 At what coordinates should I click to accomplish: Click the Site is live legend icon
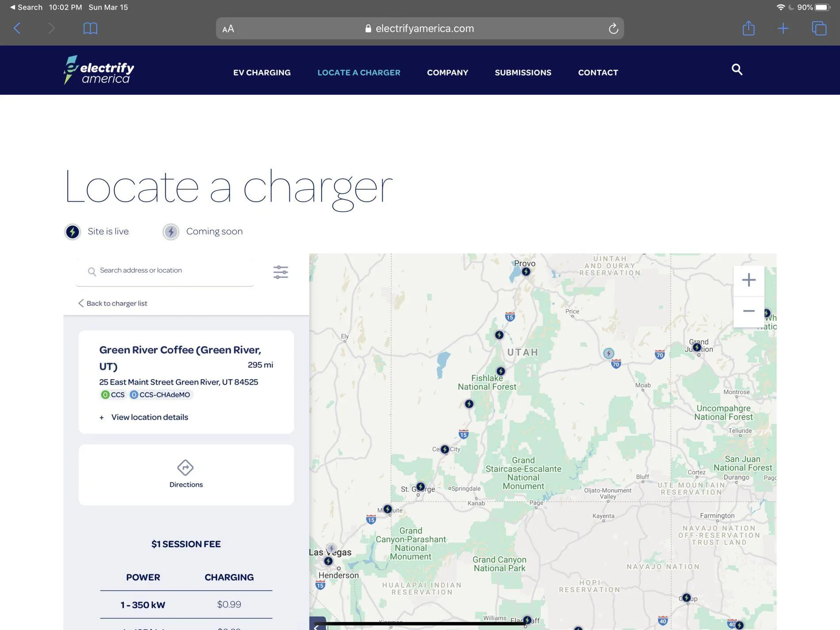tap(73, 232)
